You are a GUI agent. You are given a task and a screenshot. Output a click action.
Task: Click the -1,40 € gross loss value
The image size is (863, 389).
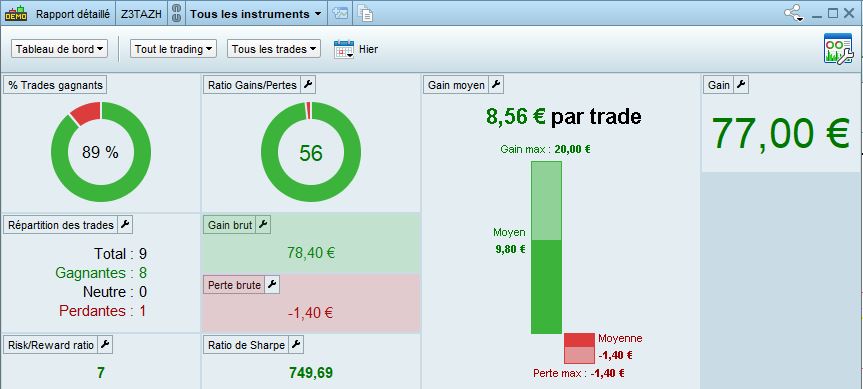(310, 313)
